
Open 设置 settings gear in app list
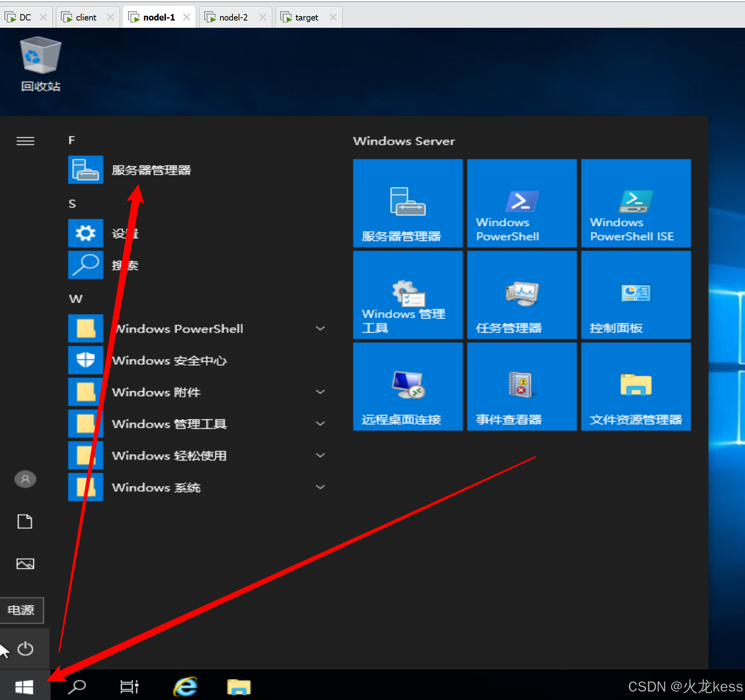197,233
